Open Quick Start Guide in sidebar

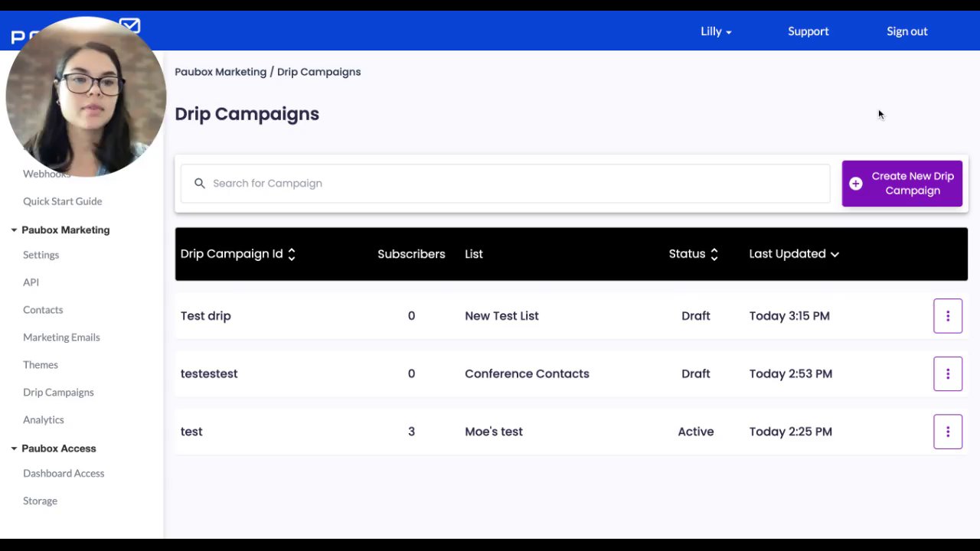tap(62, 201)
